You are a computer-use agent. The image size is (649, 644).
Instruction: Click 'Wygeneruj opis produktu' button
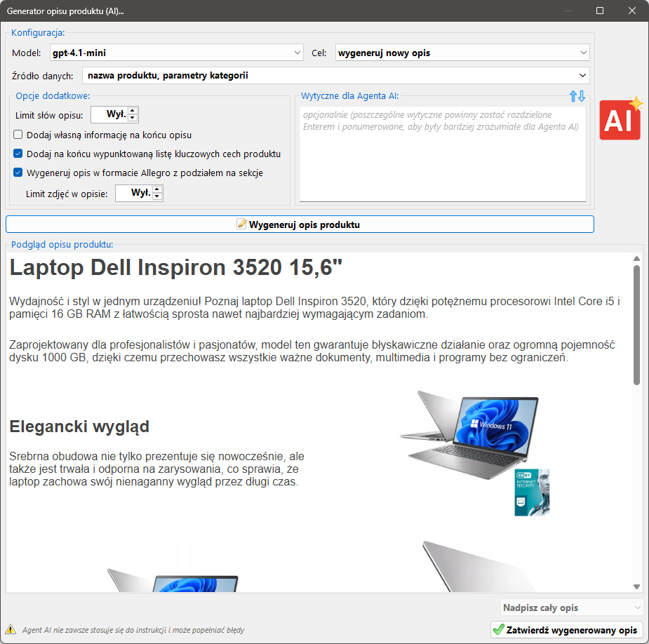click(300, 224)
